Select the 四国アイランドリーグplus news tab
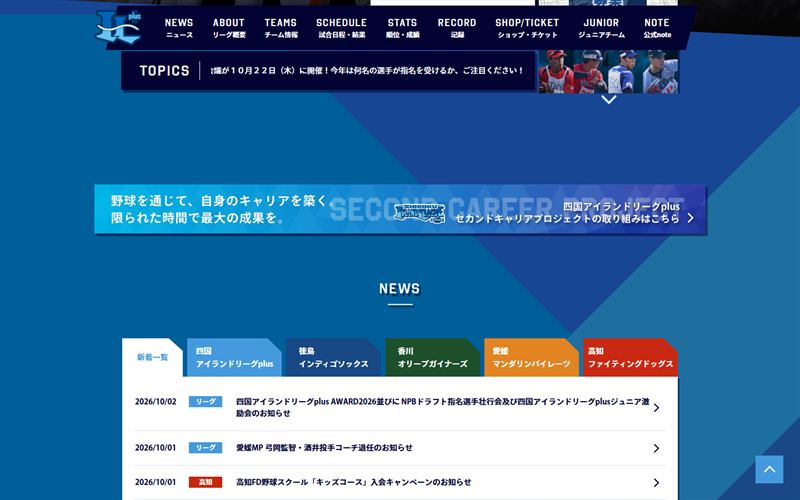Screen dimensions: 800x500 tap(234, 357)
